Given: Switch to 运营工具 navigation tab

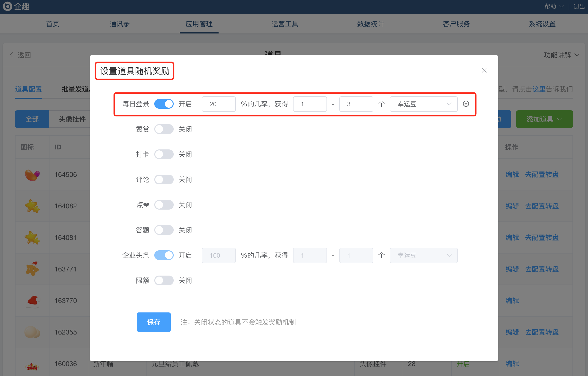Looking at the screenshot, I should point(285,24).
